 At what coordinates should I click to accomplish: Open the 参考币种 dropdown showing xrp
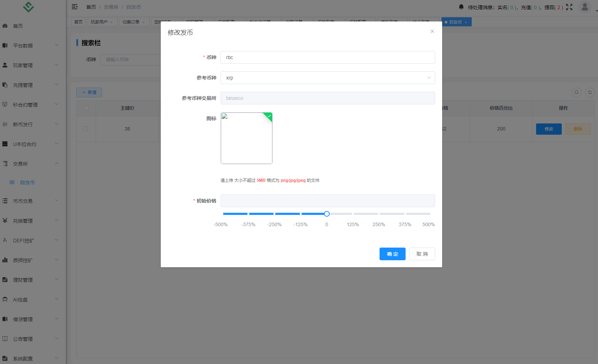(327, 78)
